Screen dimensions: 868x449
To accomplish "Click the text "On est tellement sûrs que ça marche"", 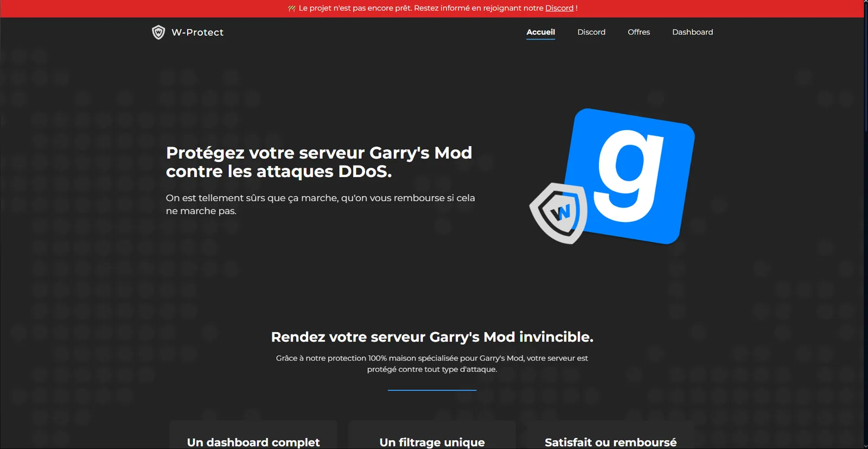I will tap(252, 198).
